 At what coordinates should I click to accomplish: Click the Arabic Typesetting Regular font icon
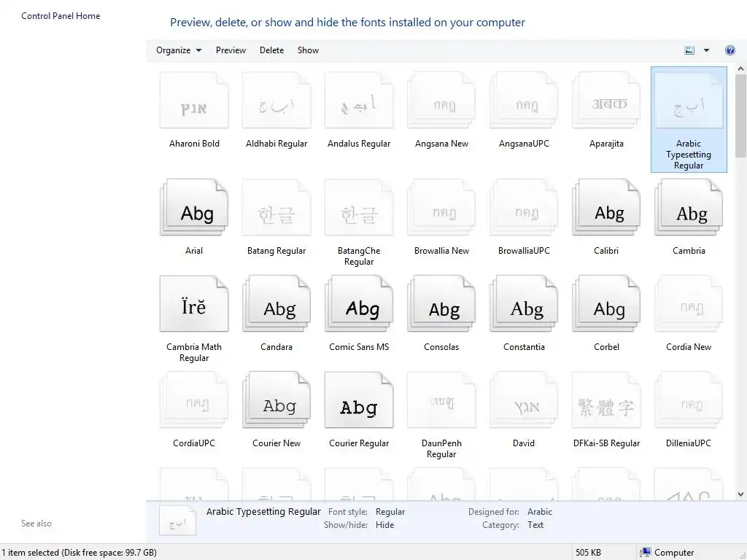coord(689,101)
